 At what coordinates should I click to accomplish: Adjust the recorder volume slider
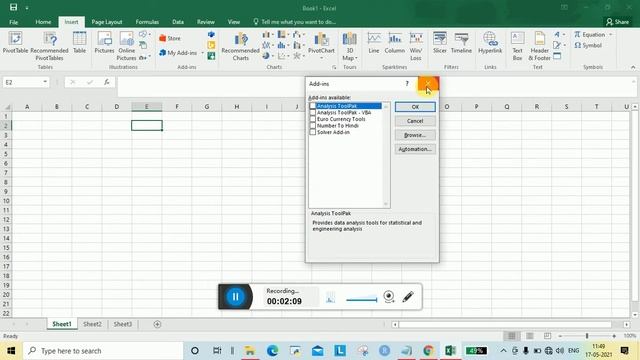(361, 300)
